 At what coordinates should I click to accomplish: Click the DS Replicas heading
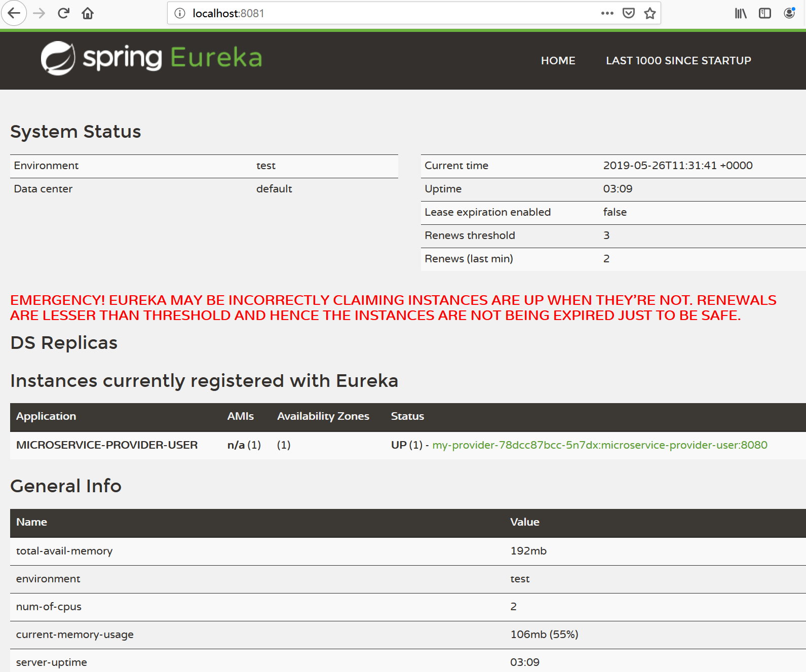64,343
